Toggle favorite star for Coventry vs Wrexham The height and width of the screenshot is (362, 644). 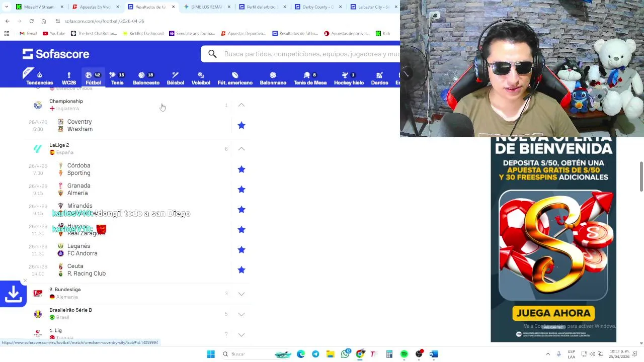click(242, 125)
